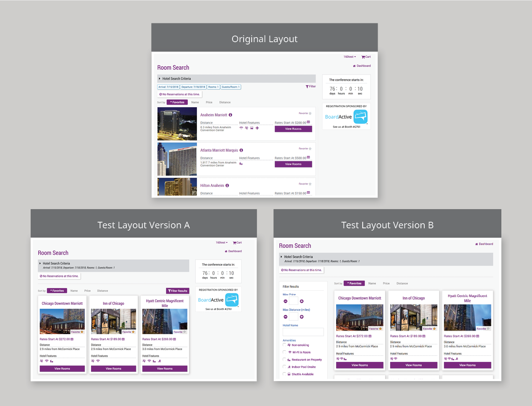532x406 pixels.
Task: Expand Hotel Search Criteria in Original Layout
Action: [x=236, y=79]
